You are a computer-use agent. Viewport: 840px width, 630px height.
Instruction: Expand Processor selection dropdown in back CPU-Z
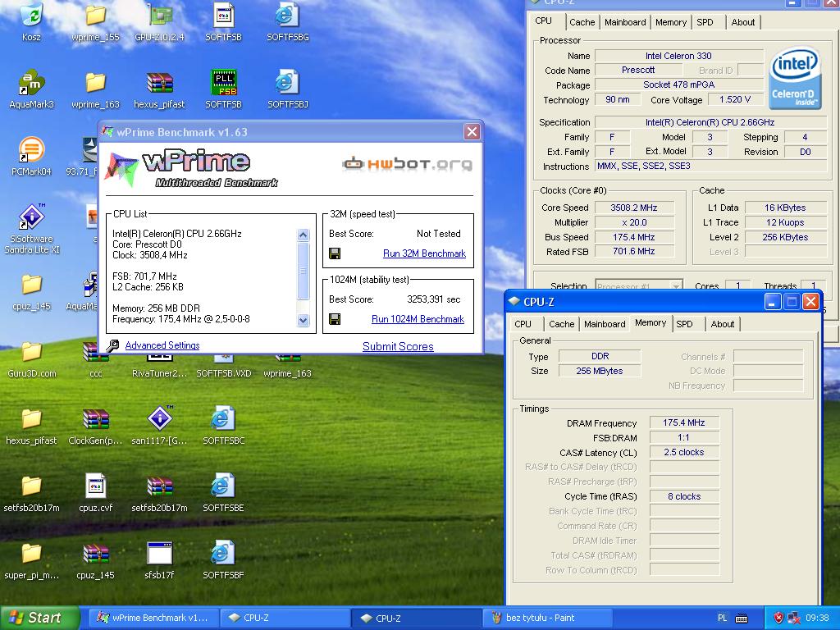(676, 286)
